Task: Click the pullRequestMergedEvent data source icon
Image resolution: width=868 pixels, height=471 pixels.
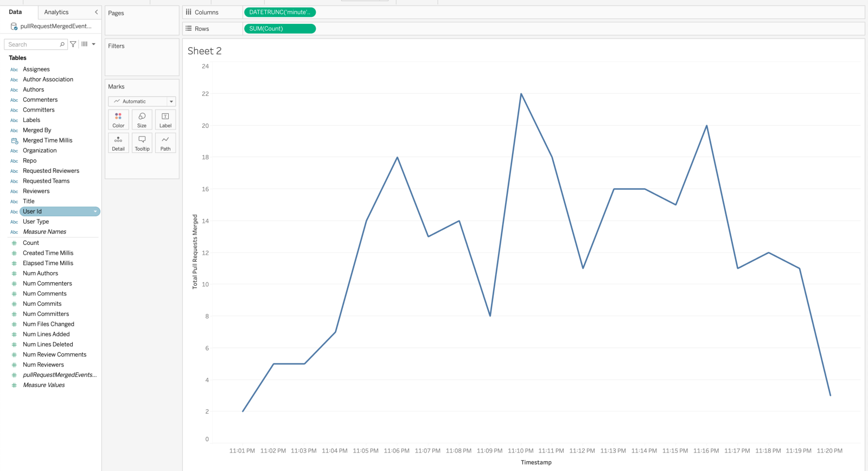Action: [x=14, y=26]
